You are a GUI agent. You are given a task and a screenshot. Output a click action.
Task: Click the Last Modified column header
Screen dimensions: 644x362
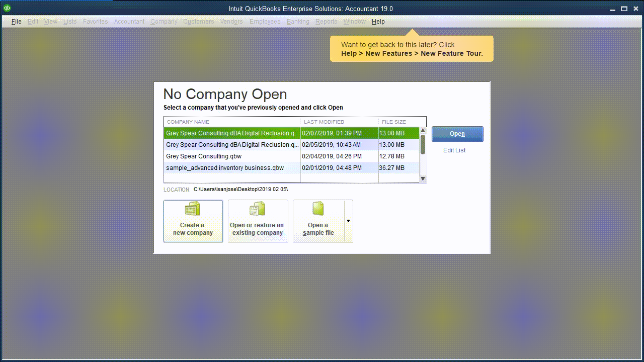click(339, 122)
